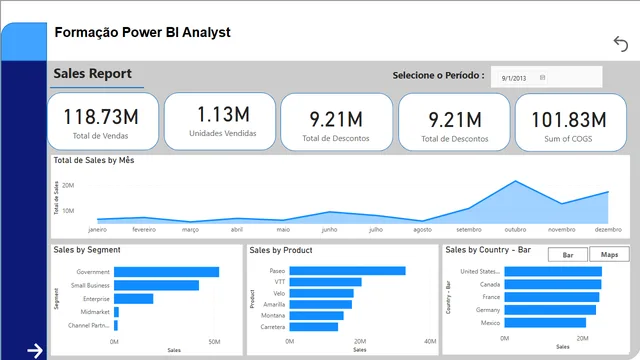The height and width of the screenshot is (360, 640).
Task: Click the abril axis label
Action: click(237, 230)
